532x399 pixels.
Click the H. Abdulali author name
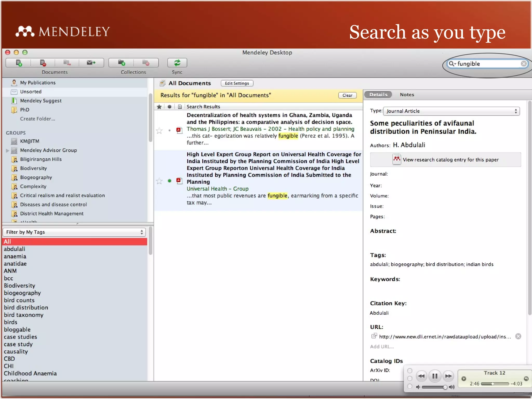point(409,145)
